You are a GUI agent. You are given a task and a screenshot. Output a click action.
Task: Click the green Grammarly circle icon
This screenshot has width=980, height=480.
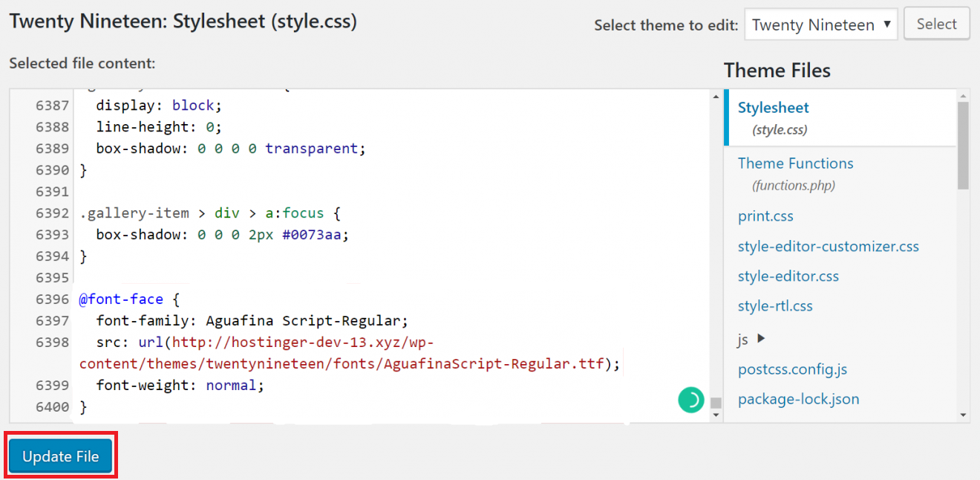pos(690,400)
